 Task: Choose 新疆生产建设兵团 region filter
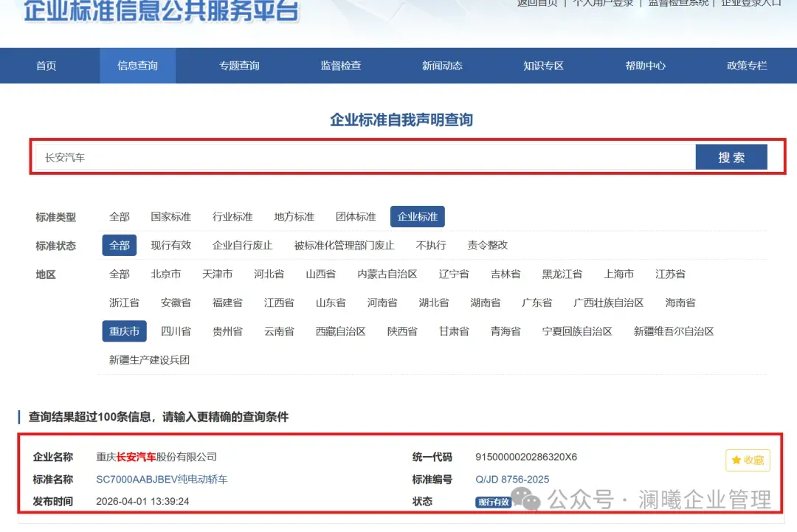point(149,360)
